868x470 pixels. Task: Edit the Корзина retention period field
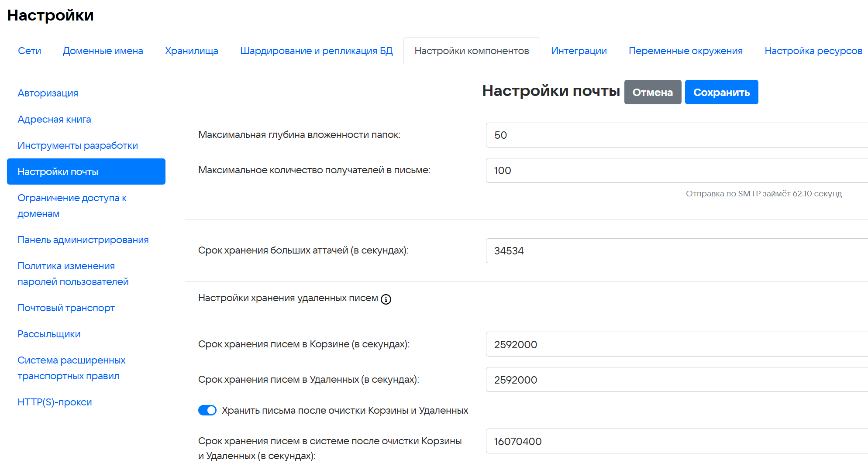pos(677,344)
